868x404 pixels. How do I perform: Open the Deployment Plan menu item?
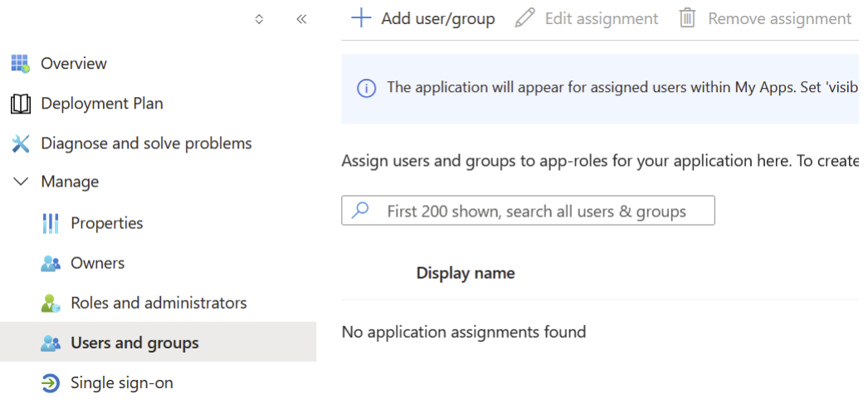tap(101, 104)
